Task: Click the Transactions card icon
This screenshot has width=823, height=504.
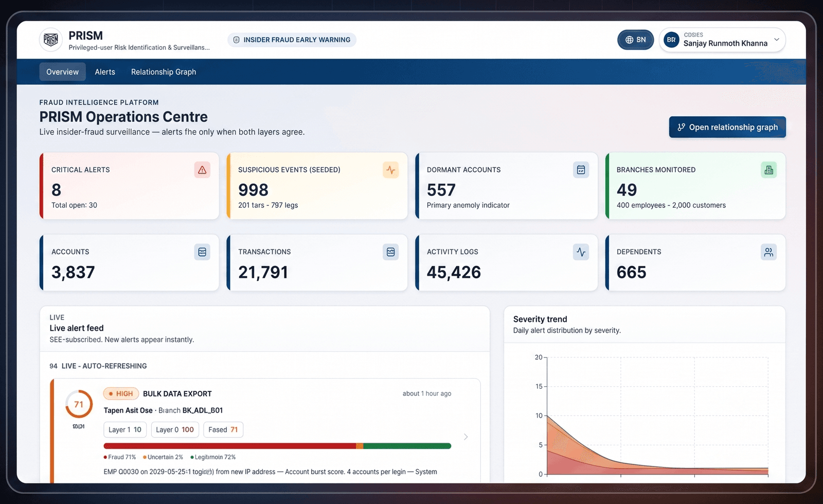Action: tap(391, 252)
